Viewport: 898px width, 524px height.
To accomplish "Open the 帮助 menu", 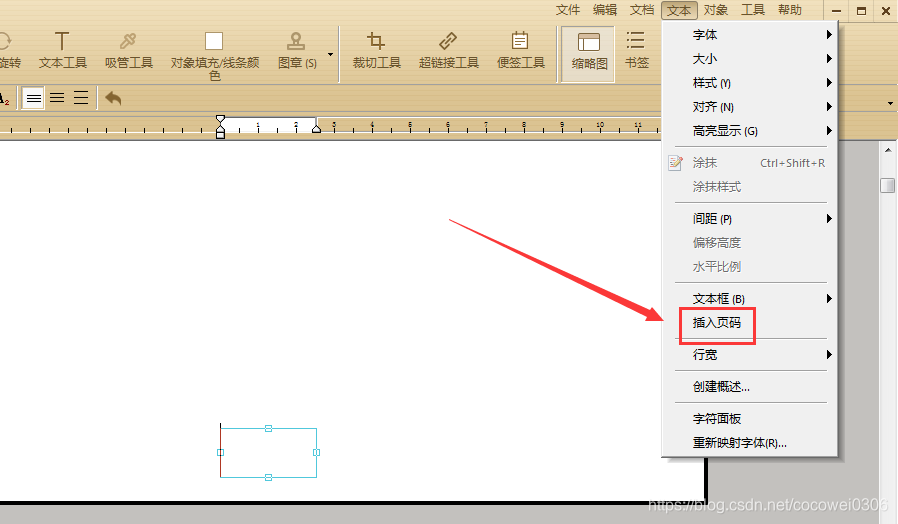I will coord(790,10).
